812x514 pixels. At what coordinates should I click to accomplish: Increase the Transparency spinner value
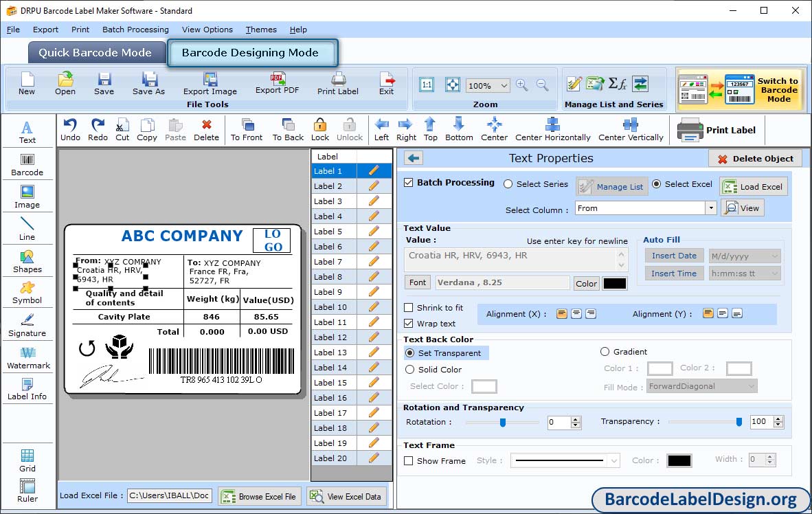pyautogui.click(x=778, y=419)
